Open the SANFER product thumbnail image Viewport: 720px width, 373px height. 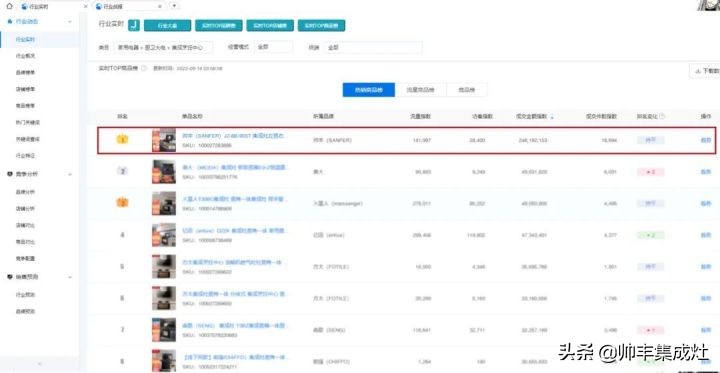click(x=164, y=140)
